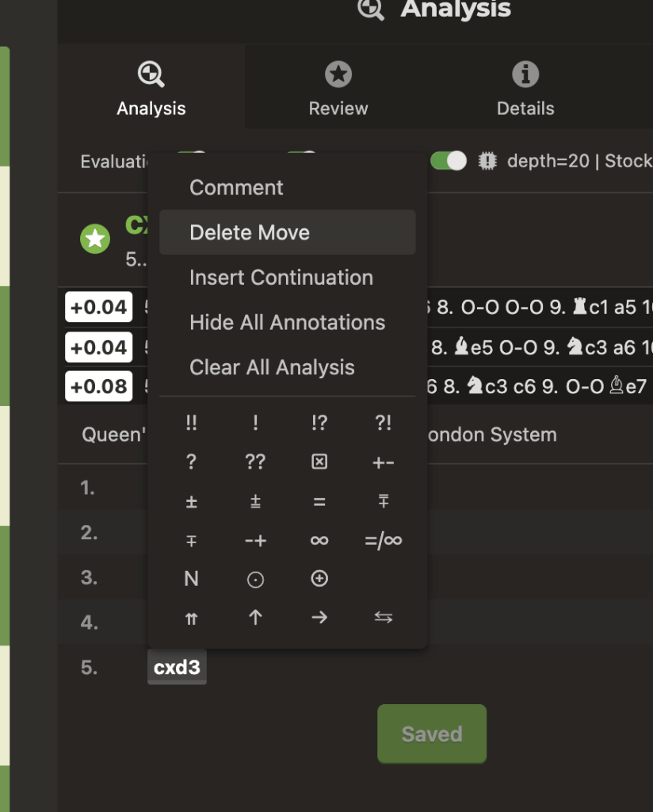
Task: Open the Details tab
Action: [525, 90]
